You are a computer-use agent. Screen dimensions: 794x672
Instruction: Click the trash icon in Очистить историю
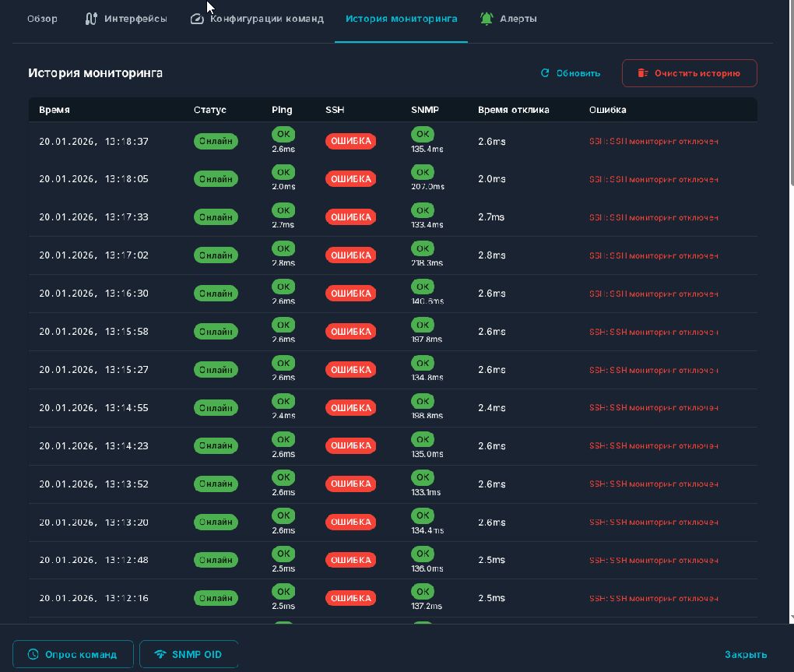tap(642, 73)
